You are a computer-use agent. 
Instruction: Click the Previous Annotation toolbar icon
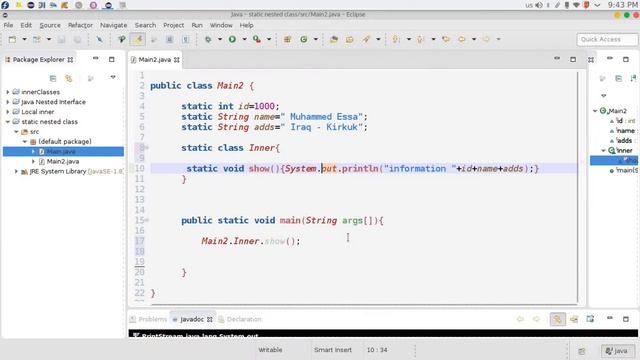[x=420, y=39]
